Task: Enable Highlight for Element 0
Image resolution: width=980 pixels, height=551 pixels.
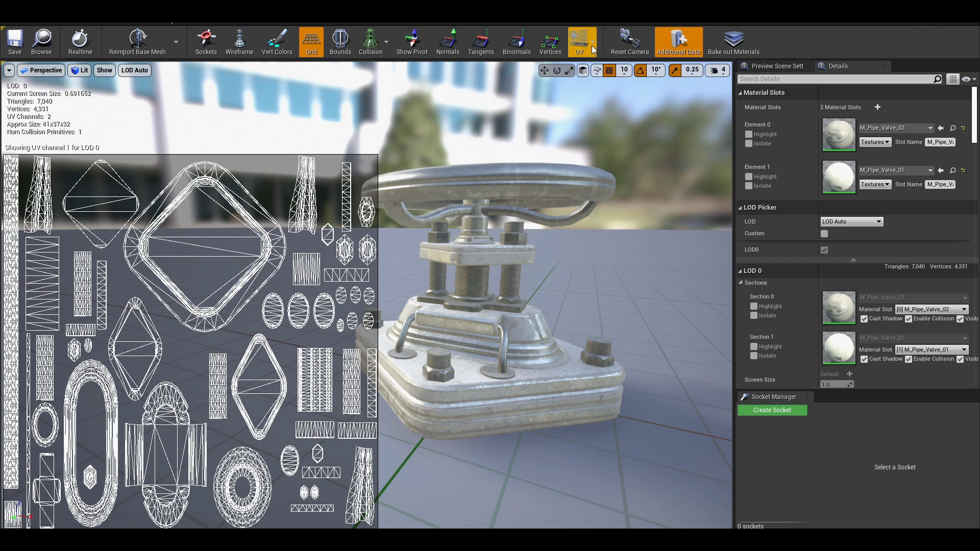Action: click(x=749, y=134)
